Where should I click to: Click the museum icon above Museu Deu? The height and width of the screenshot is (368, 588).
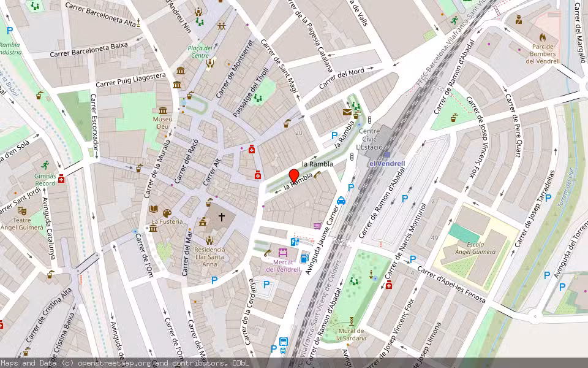point(162,111)
